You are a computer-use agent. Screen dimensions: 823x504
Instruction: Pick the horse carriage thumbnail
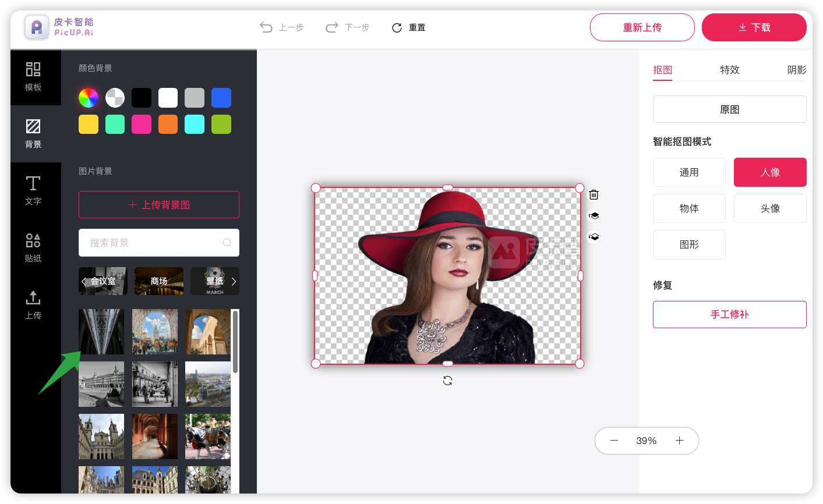pos(208,436)
